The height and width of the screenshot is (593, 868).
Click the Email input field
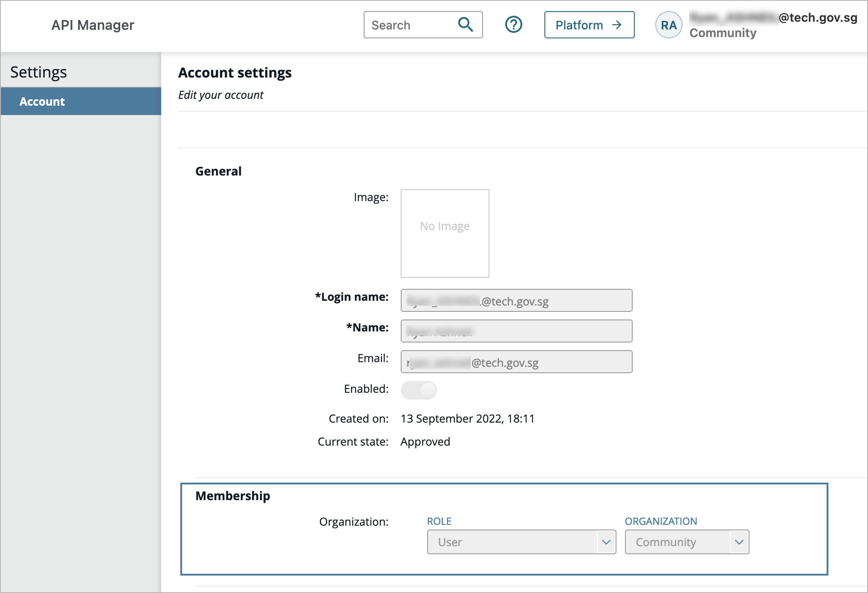(x=516, y=362)
